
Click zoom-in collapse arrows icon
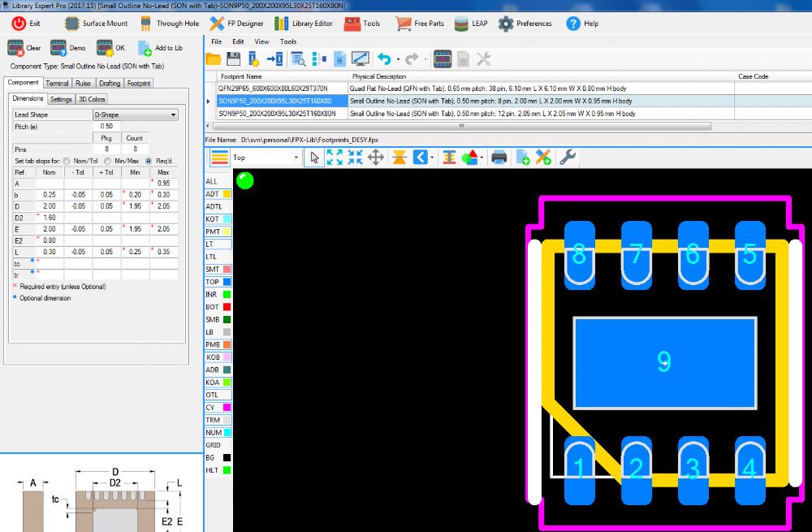(x=356, y=158)
